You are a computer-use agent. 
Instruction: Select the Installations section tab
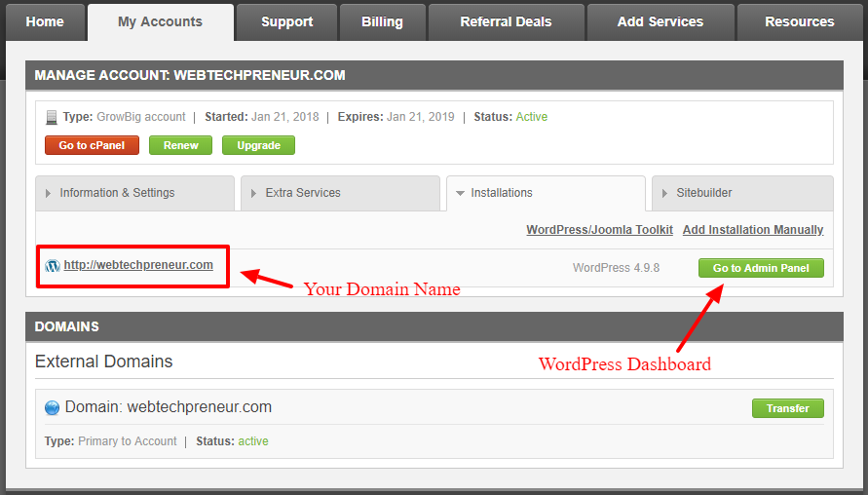[546, 193]
